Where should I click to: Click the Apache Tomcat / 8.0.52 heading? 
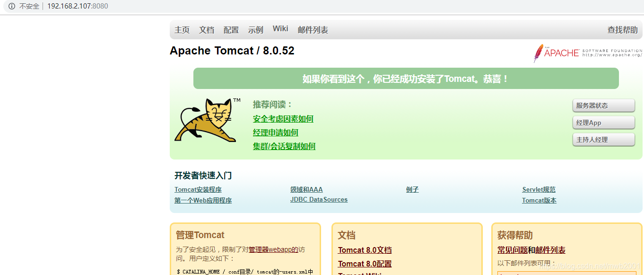[232, 51]
